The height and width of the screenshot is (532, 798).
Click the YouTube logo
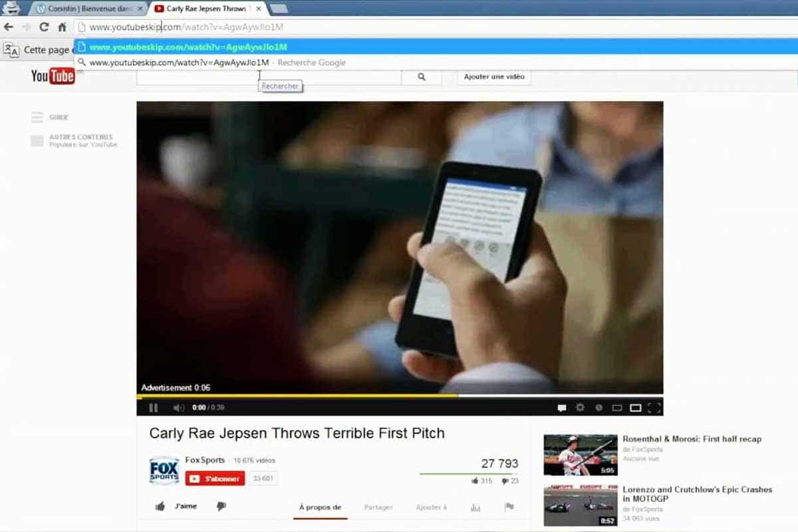[53, 76]
